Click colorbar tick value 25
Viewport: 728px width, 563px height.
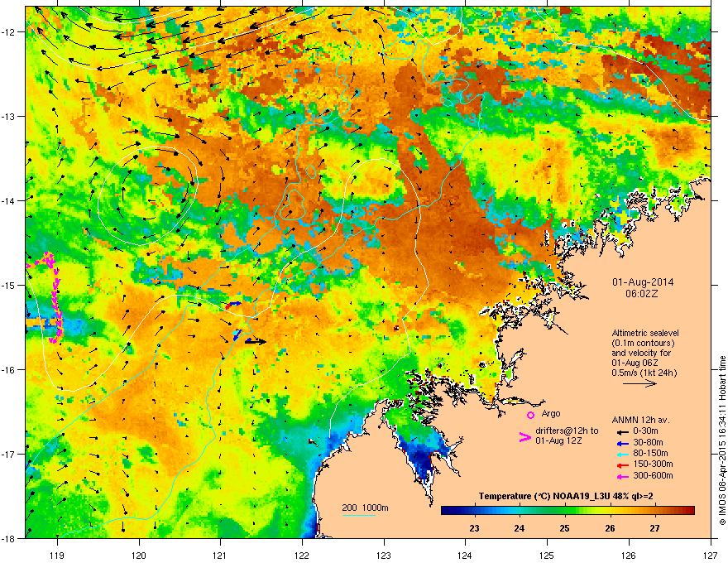click(564, 528)
